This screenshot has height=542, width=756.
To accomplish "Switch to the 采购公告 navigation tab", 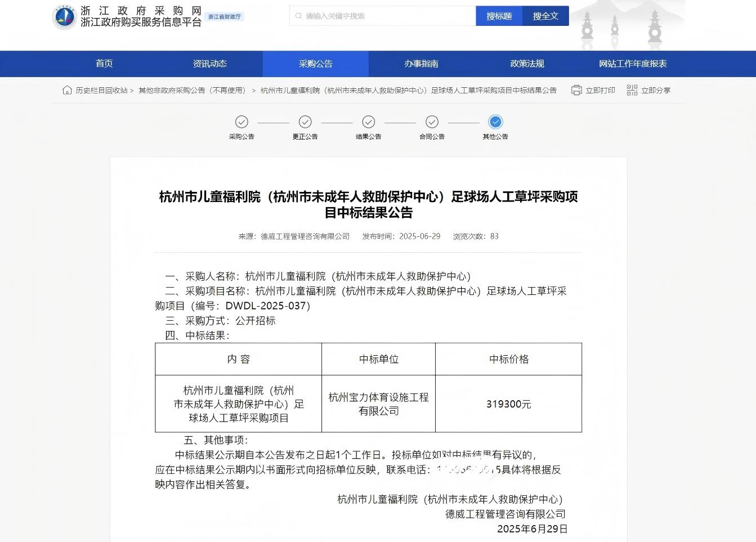I will point(315,64).
